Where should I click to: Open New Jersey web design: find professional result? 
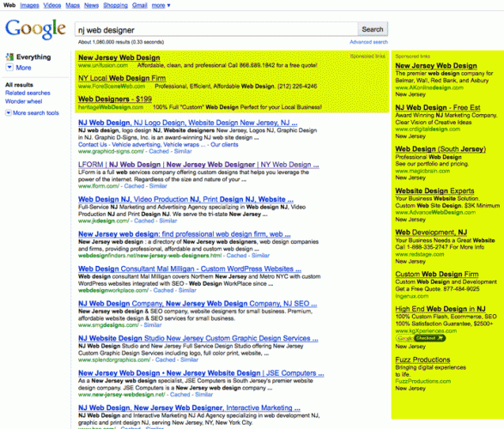click(185, 234)
